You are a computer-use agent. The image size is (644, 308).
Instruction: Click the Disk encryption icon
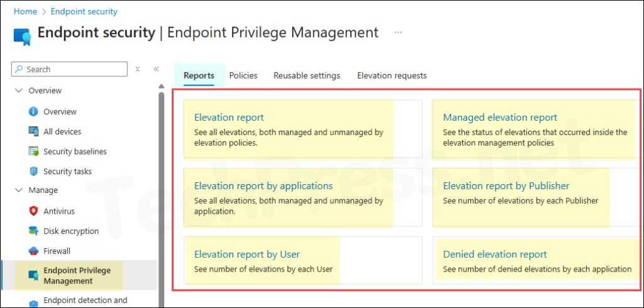click(33, 231)
